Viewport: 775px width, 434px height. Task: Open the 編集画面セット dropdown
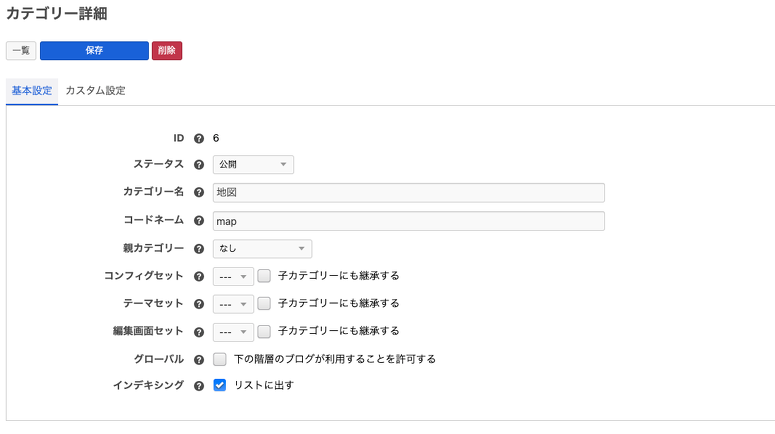coord(233,332)
